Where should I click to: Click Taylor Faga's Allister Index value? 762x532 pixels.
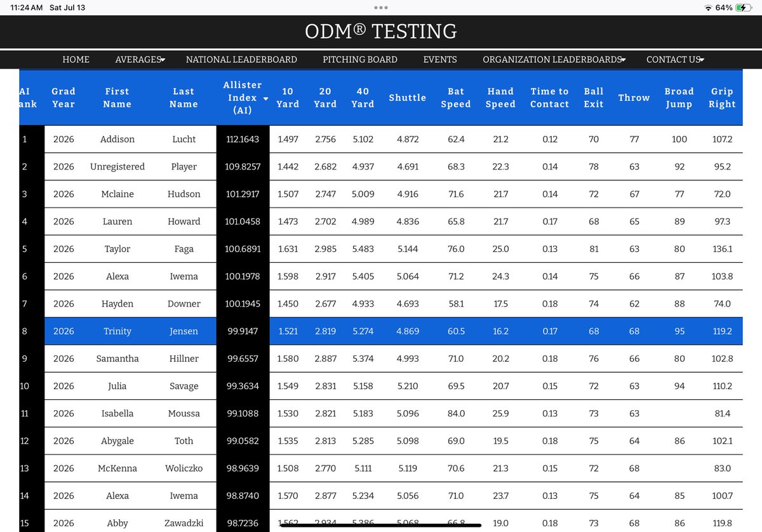(x=244, y=249)
